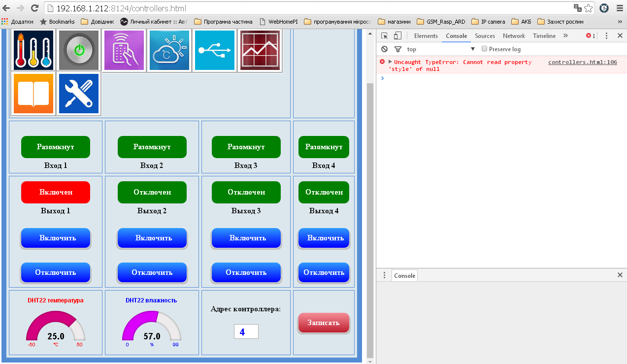Select the DevTools inspect element tool
This screenshot has width=627, height=364.
(x=385, y=35)
